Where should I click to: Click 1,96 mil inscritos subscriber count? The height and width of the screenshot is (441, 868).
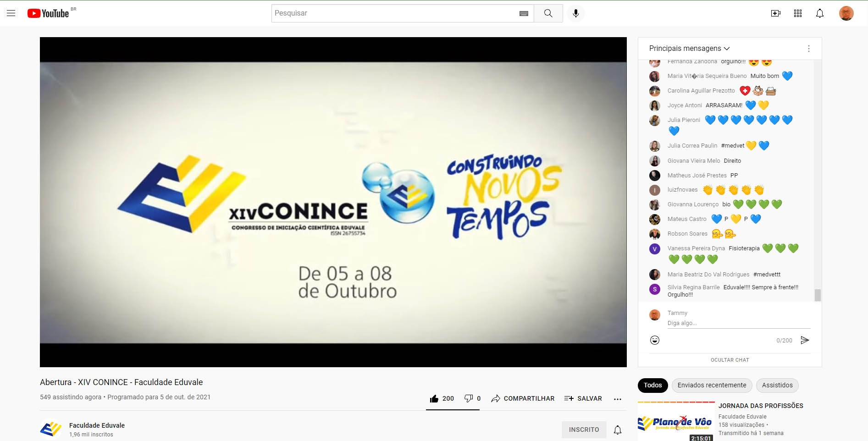(x=91, y=435)
